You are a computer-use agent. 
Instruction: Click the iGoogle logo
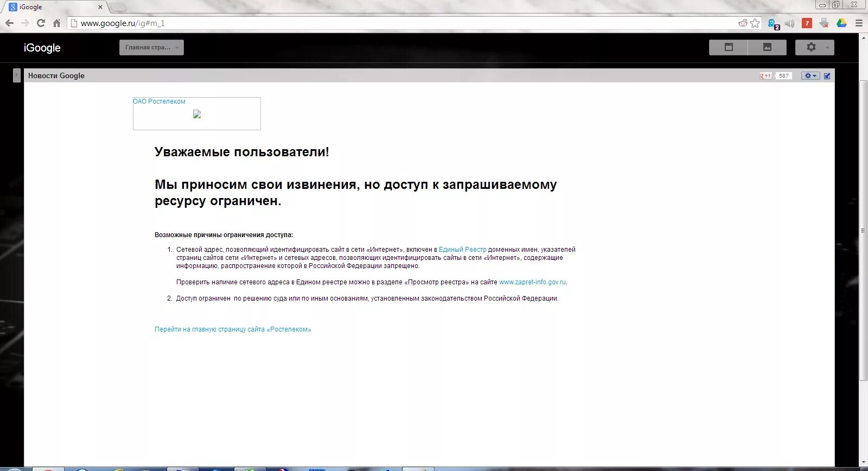click(42, 48)
